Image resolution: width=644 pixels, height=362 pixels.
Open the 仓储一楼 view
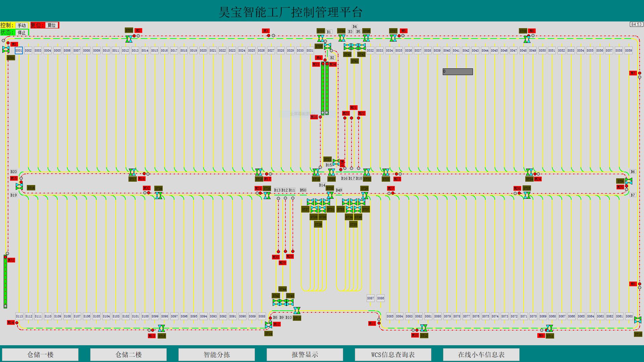coord(40,354)
